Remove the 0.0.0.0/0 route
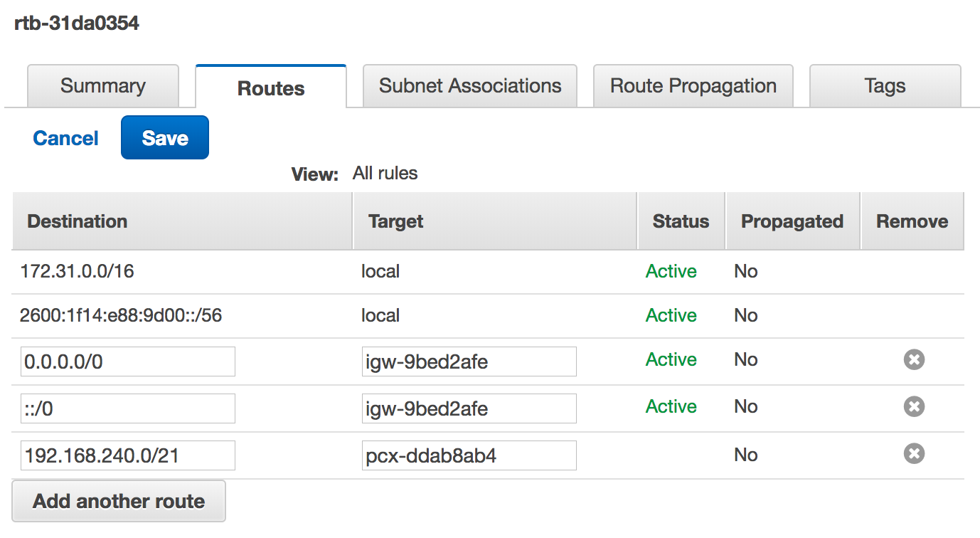The height and width of the screenshot is (538, 980). (x=914, y=360)
